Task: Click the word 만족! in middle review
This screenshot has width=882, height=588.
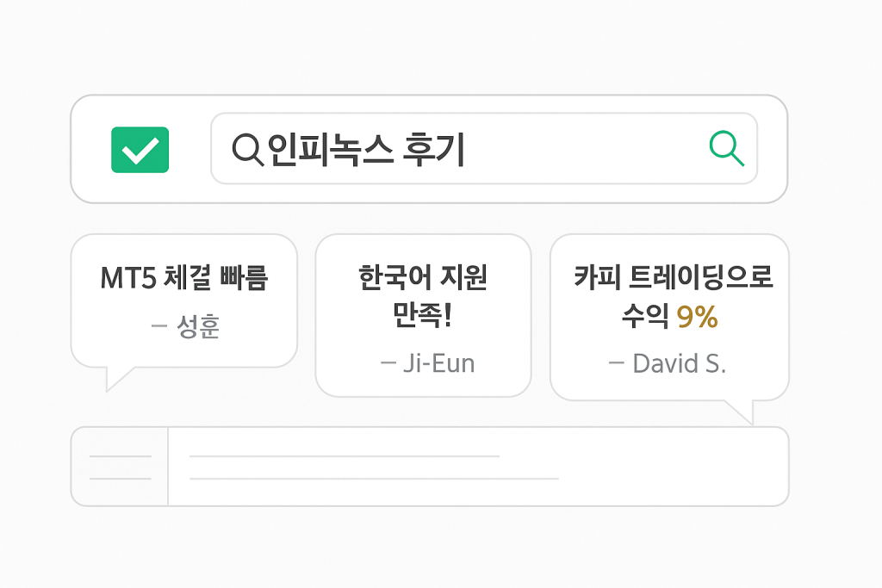Action: coord(422,315)
